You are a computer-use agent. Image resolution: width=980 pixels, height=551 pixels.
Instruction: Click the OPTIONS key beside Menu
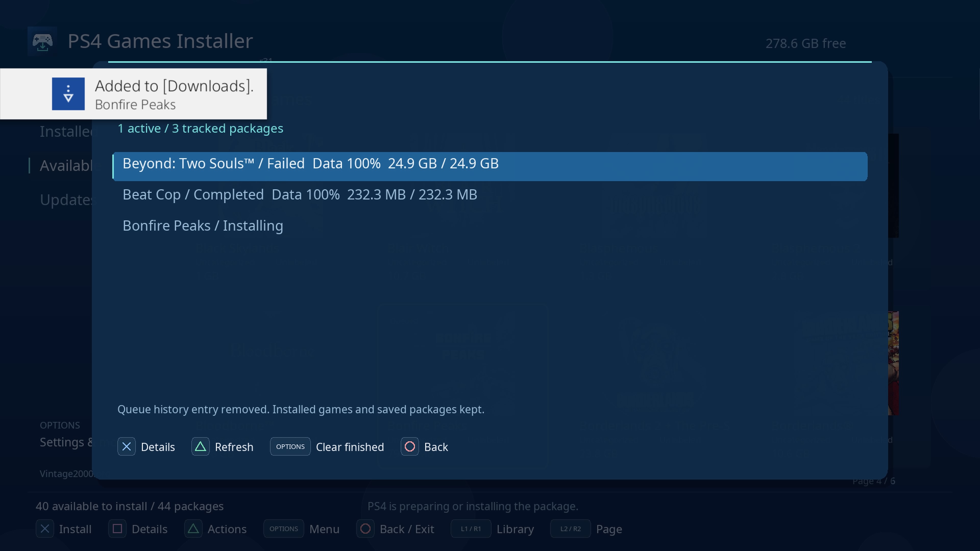point(284,529)
